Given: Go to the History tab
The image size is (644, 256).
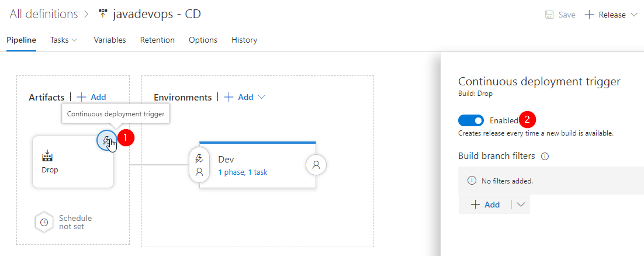Looking at the screenshot, I should point(244,40).
